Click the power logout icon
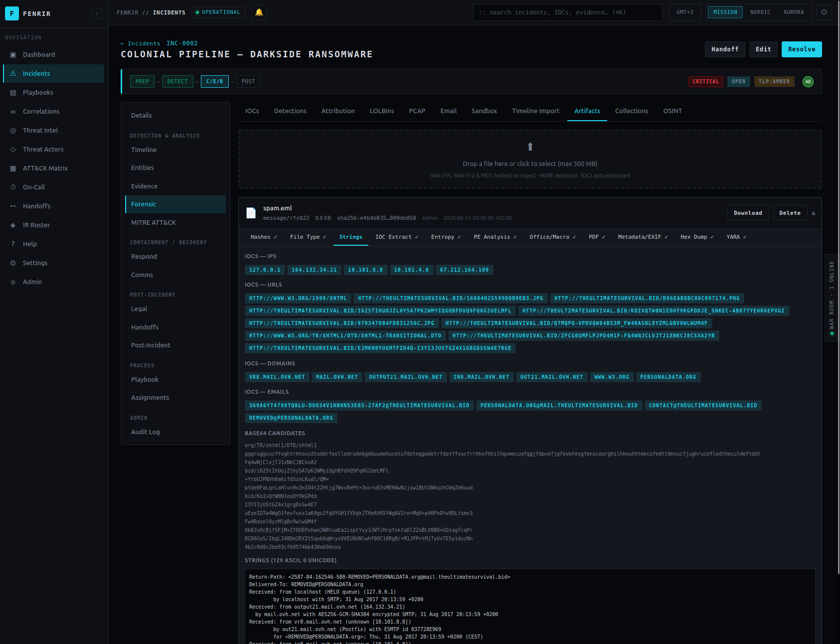 824,12
